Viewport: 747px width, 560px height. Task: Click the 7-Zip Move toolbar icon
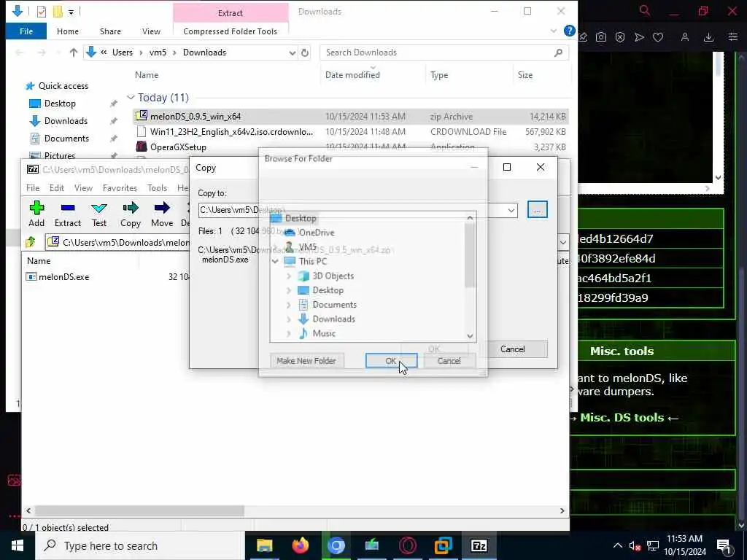(162, 208)
